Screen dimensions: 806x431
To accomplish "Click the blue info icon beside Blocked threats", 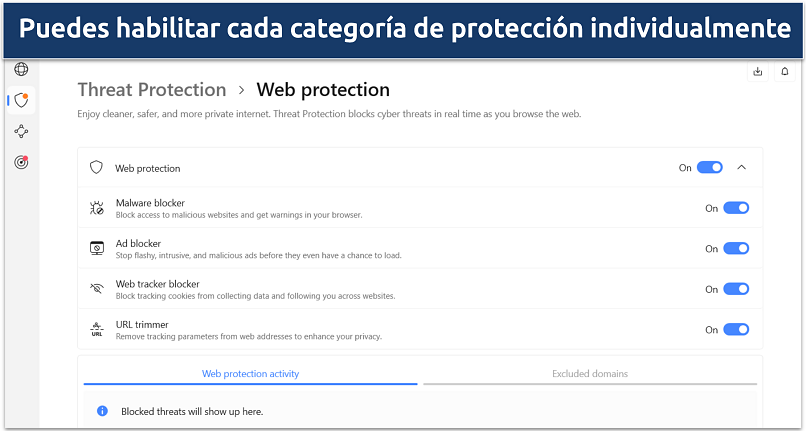I will pos(102,411).
